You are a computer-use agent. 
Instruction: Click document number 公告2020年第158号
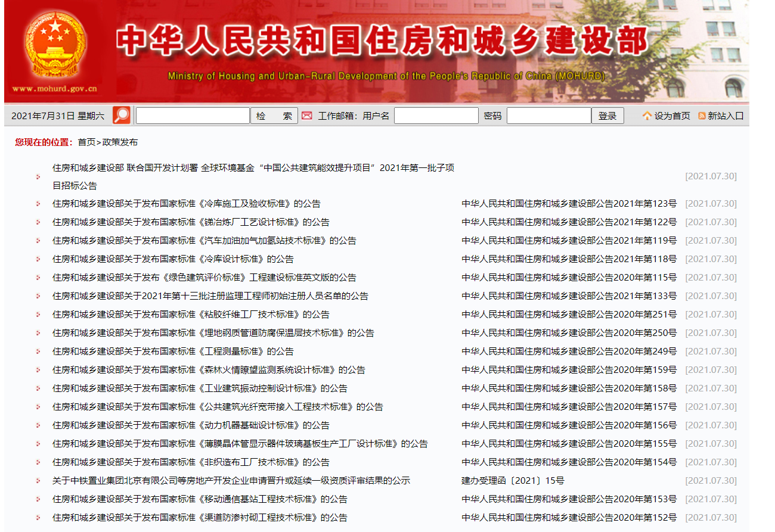569,388
